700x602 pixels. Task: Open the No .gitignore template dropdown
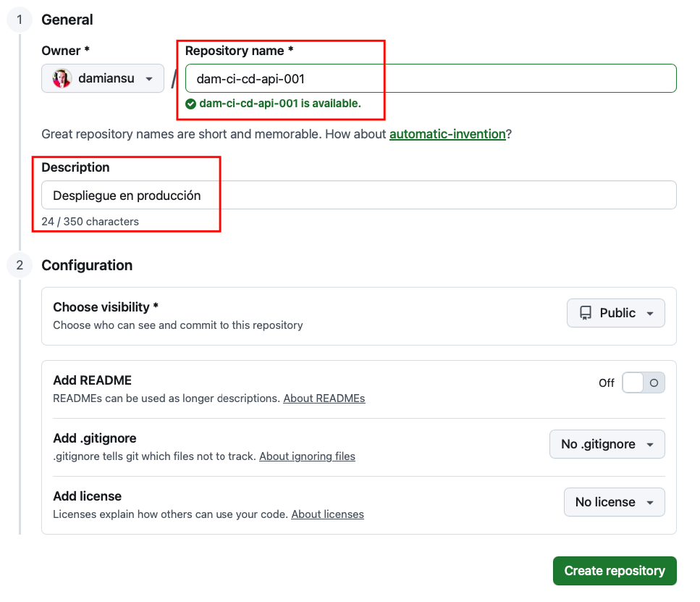607,444
